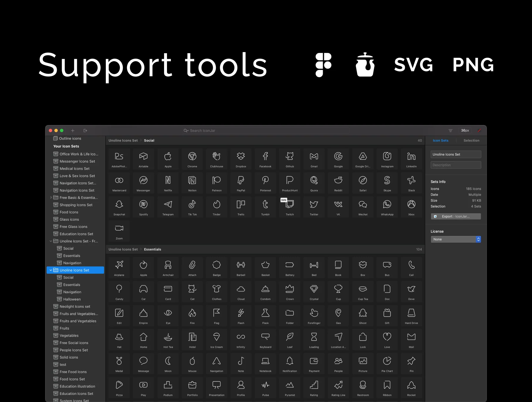
Task: Choose the Reddit icon
Action: coord(338,183)
